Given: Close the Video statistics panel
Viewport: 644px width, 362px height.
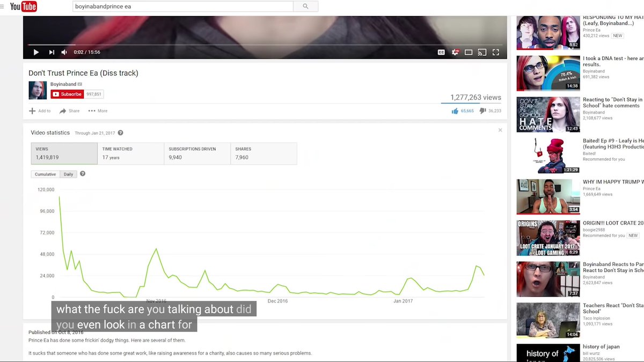Looking at the screenshot, I should pyautogui.click(x=500, y=130).
